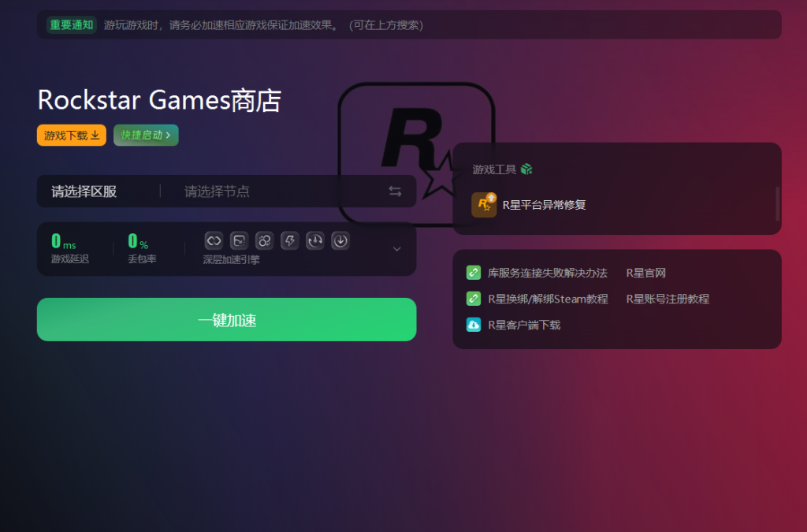This screenshot has height=532, width=807.
Task: Click the 游戏延迟 label
Action: coord(70,259)
